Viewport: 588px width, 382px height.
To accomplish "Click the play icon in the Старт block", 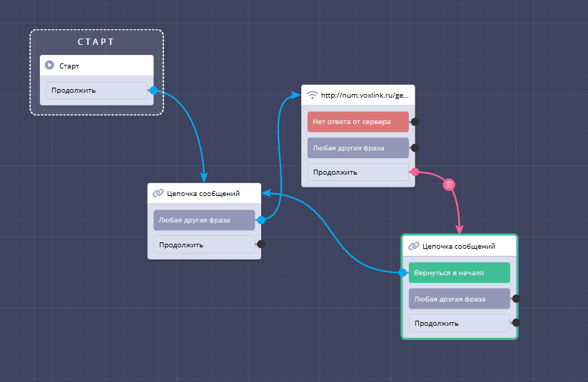I will (50, 66).
